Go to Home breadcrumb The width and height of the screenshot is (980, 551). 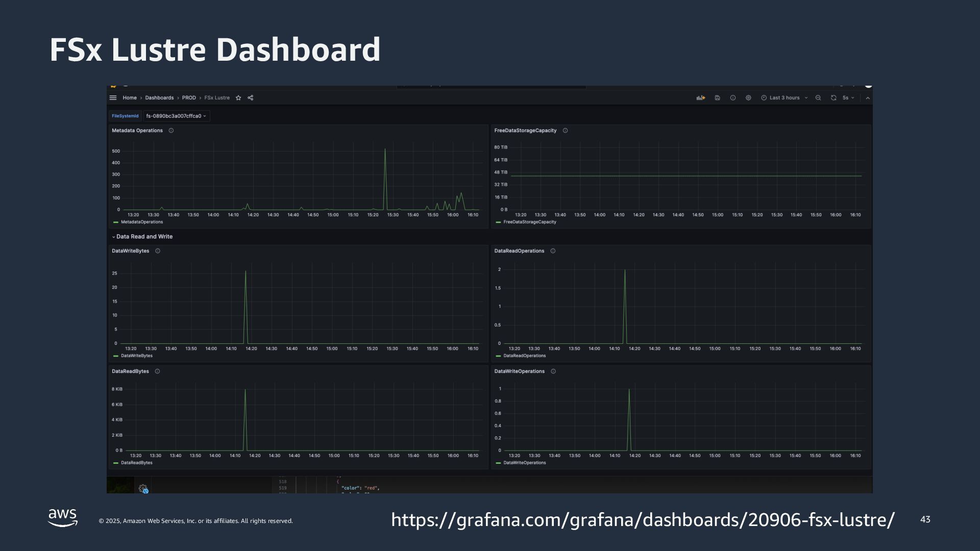tap(130, 98)
